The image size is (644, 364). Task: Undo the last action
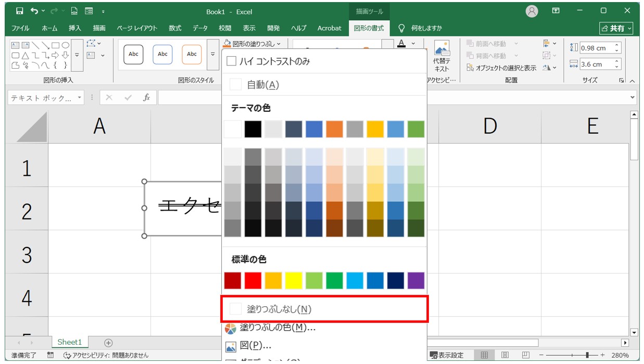(x=34, y=11)
